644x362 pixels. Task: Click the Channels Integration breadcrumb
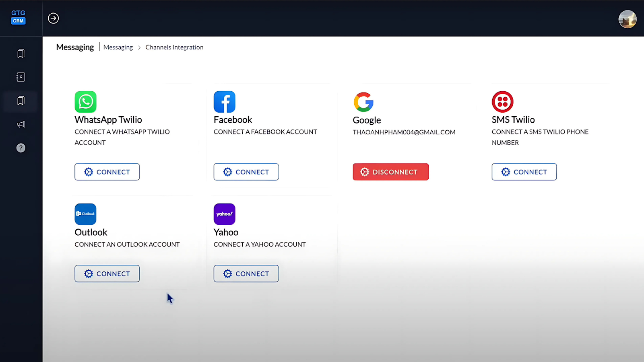click(x=174, y=47)
